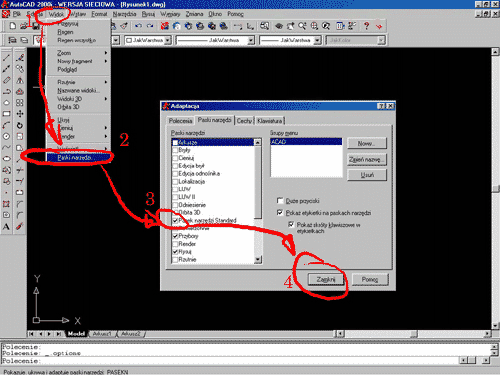Select the Move tool (four-arrow icon)
Image resolution: width=500 pixels, height=375 pixels.
(20, 114)
